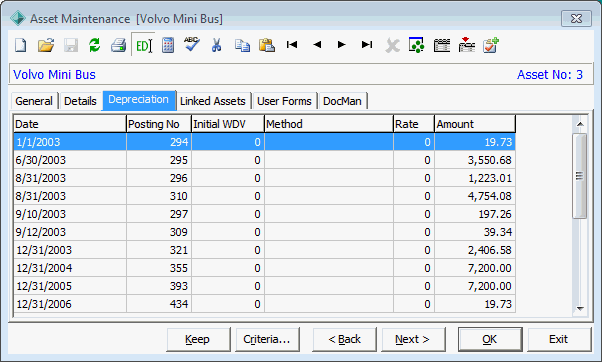602x362 pixels.
Task: Click the Keep button
Action: click(x=198, y=339)
